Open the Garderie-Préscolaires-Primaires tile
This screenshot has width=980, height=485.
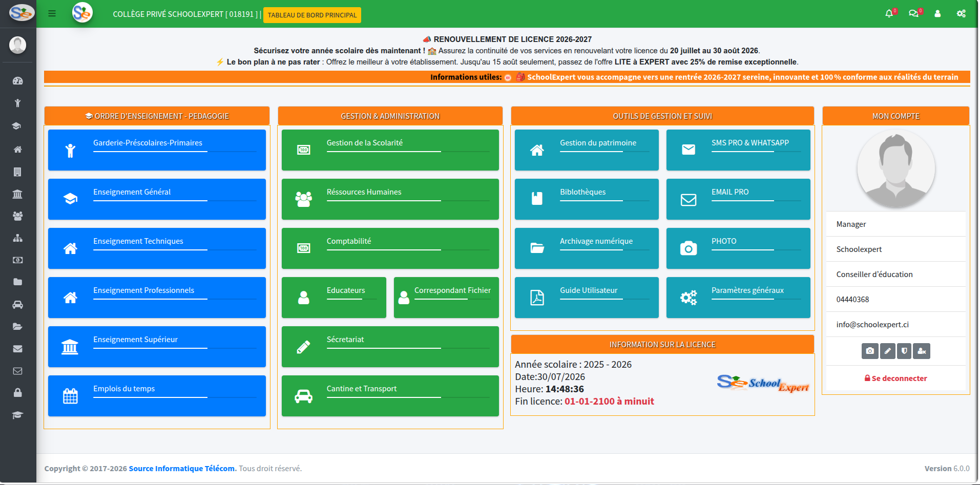point(157,150)
